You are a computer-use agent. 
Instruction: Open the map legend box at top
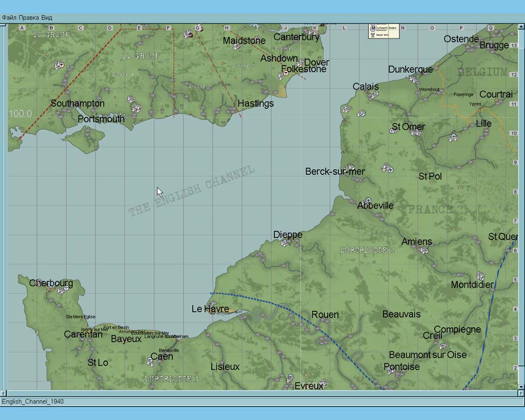(383, 31)
